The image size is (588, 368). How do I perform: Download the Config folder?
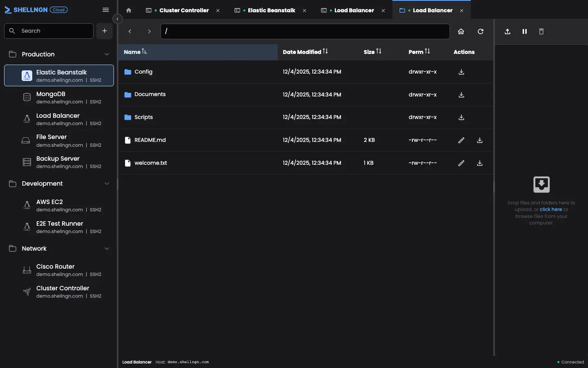[461, 72]
